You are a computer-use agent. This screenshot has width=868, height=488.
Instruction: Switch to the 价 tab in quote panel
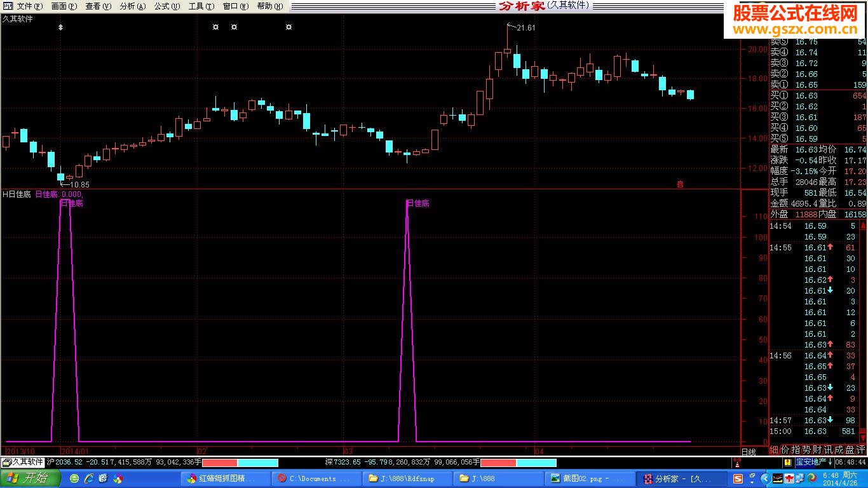785,450
